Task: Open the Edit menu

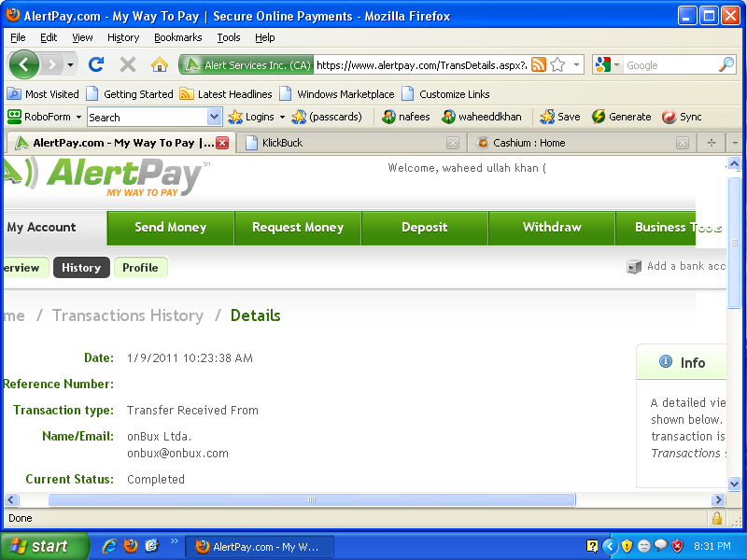Action: click(49, 37)
